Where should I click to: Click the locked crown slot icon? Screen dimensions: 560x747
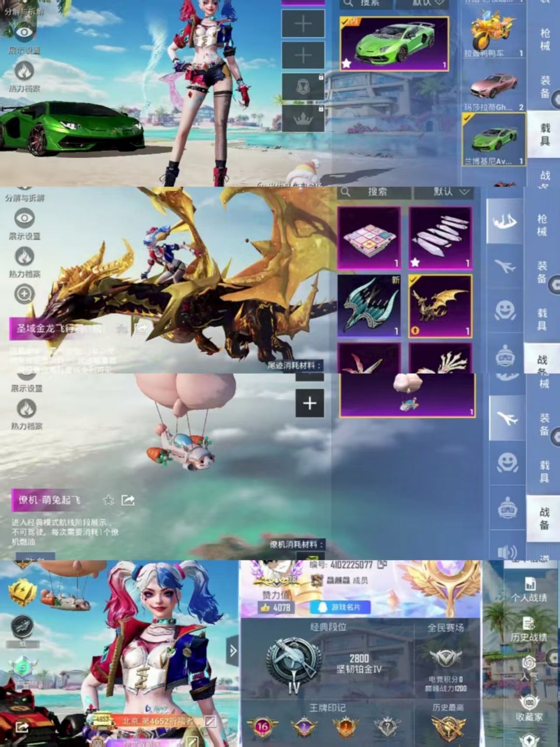tap(303, 119)
